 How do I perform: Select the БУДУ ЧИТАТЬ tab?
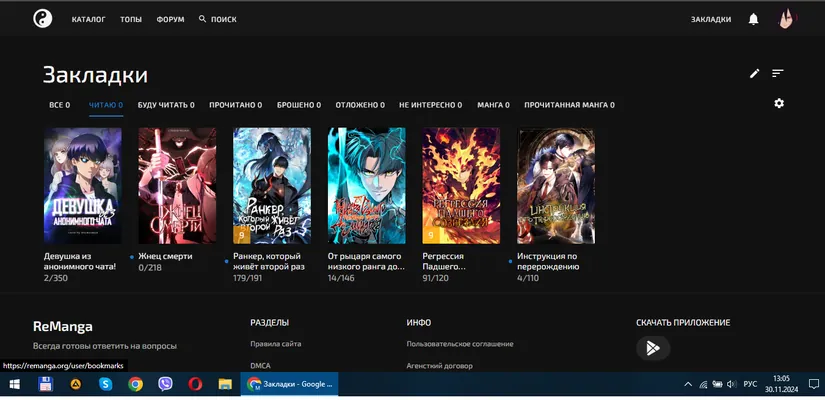pyautogui.click(x=166, y=105)
